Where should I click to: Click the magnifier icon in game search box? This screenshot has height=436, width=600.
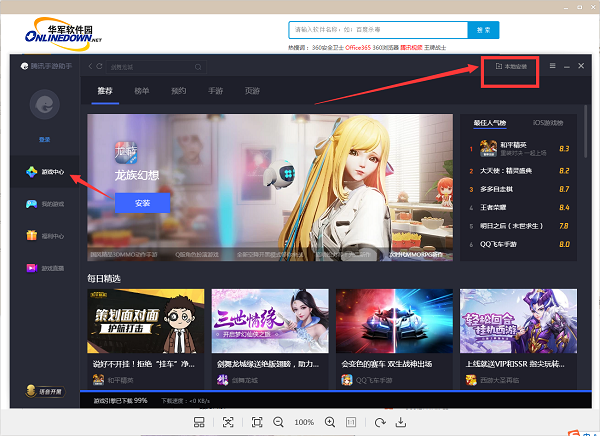(x=198, y=67)
